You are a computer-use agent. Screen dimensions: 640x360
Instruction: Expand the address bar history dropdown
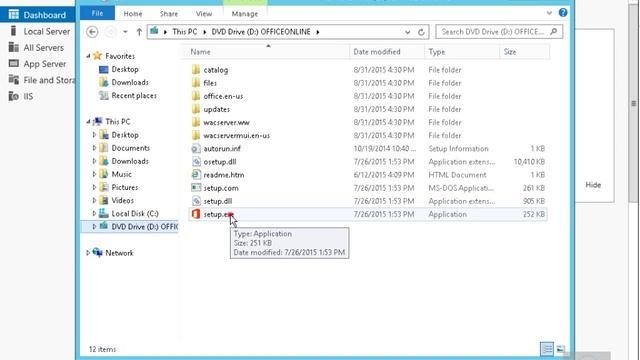point(407,32)
